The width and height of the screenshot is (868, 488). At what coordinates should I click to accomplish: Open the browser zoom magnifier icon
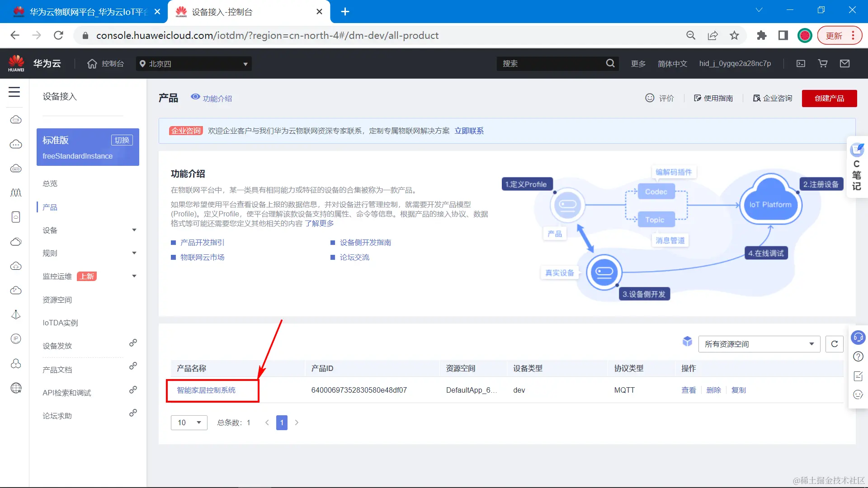pos(691,35)
